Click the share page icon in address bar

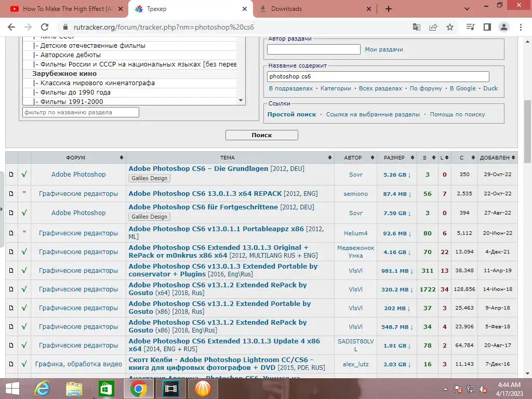(433, 27)
